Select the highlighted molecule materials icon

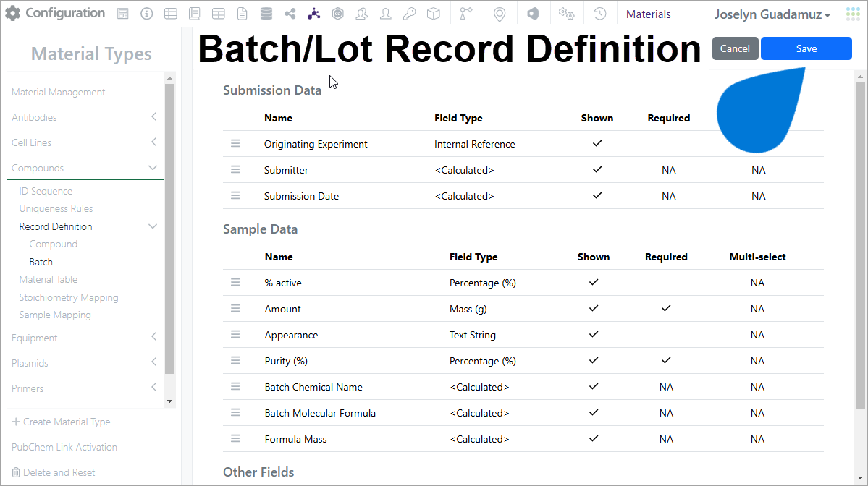pyautogui.click(x=314, y=14)
